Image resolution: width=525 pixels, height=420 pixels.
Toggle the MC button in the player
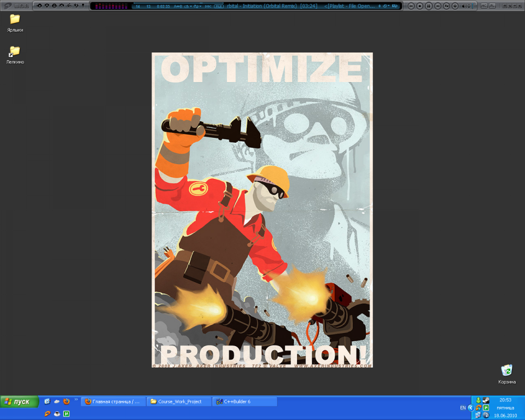point(484,6)
